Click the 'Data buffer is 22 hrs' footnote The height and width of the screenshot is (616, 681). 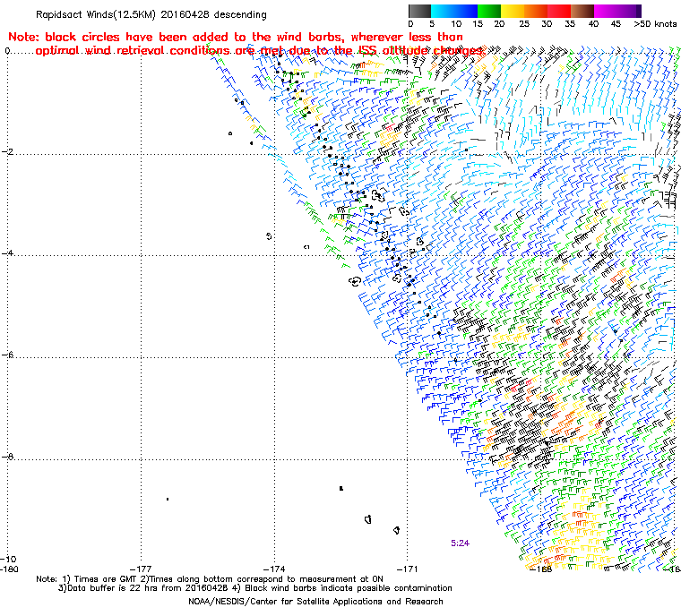pyautogui.click(x=255, y=588)
